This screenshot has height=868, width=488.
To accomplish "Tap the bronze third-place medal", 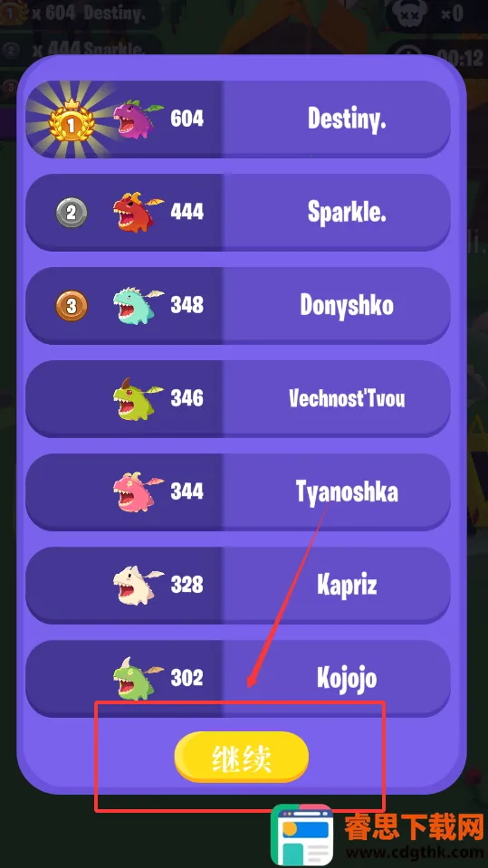I will 72,306.
